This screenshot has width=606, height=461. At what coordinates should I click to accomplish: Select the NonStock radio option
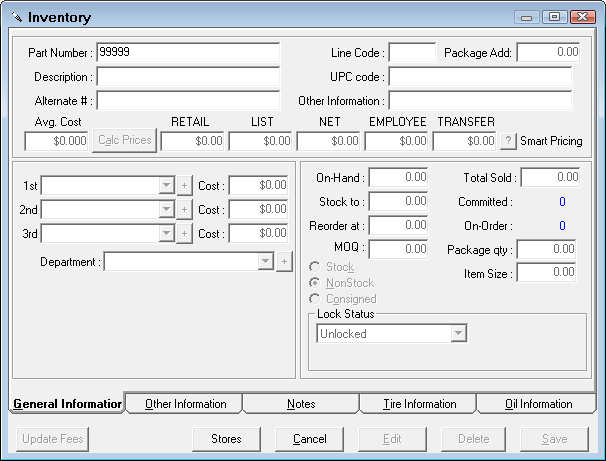(x=316, y=283)
